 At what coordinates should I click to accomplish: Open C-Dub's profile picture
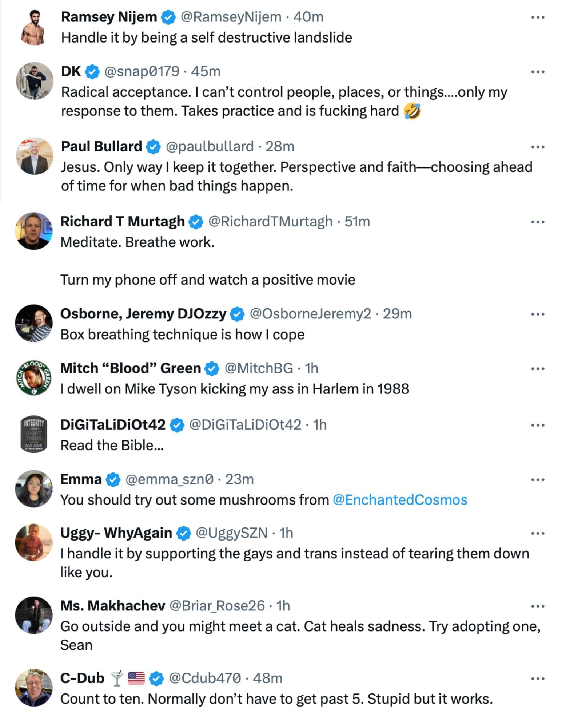(x=34, y=688)
